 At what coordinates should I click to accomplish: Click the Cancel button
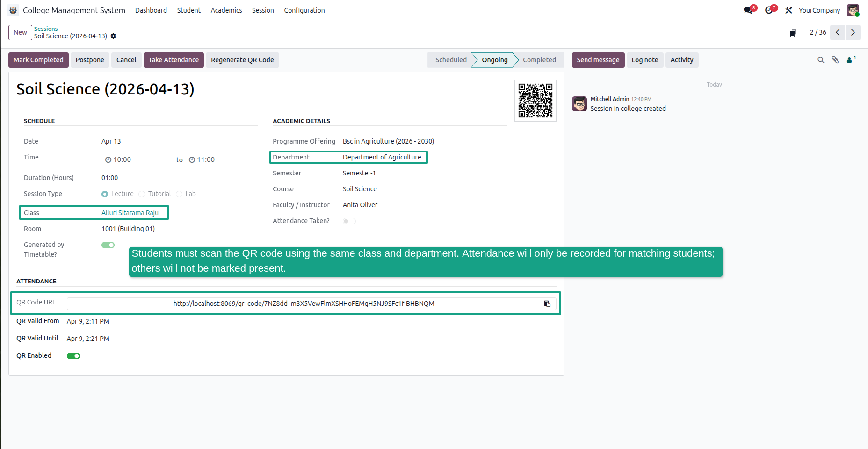(126, 60)
